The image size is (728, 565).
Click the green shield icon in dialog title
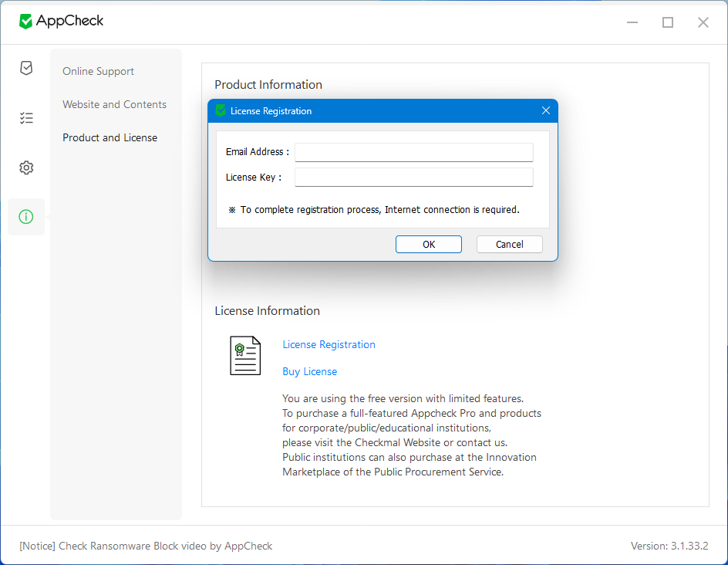tap(221, 111)
